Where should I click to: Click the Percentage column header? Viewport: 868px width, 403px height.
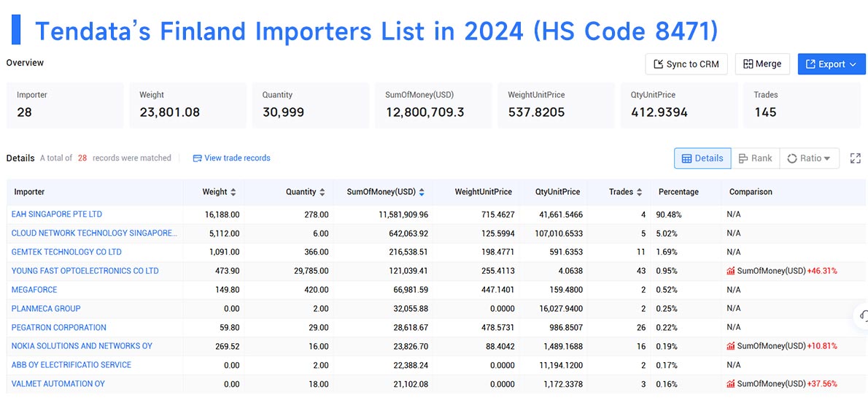[678, 192]
